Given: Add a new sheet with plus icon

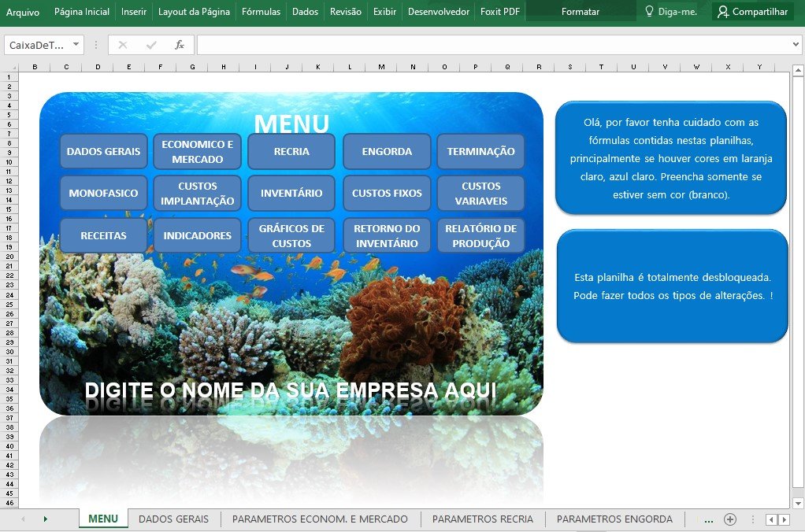Looking at the screenshot, I should pyautogui.click(x=729, y=519).
